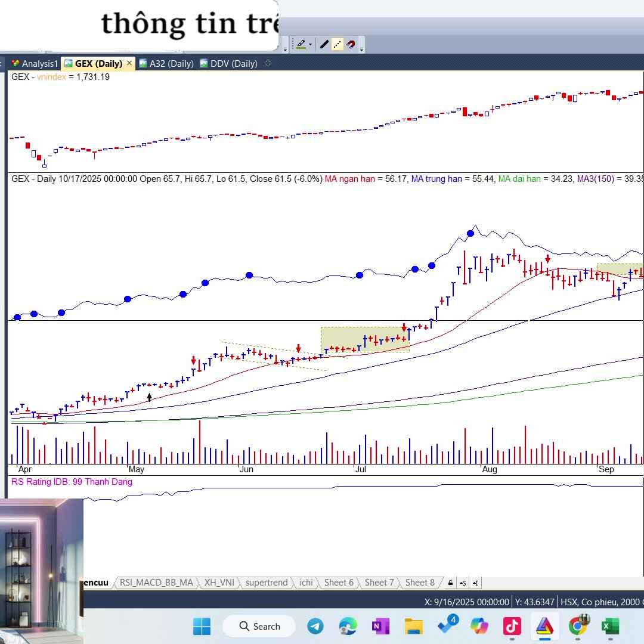Viewport: 644px width, 644px height.
Task: Close the GEX (Daily) tab
Action: pos(129,63)
